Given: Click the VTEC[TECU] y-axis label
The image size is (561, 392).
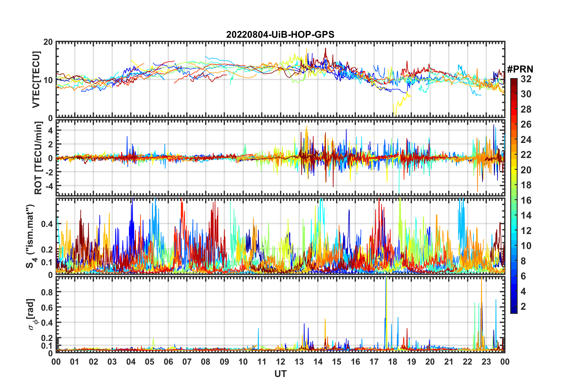Looking at the screenshot, I should pos(36,80).
